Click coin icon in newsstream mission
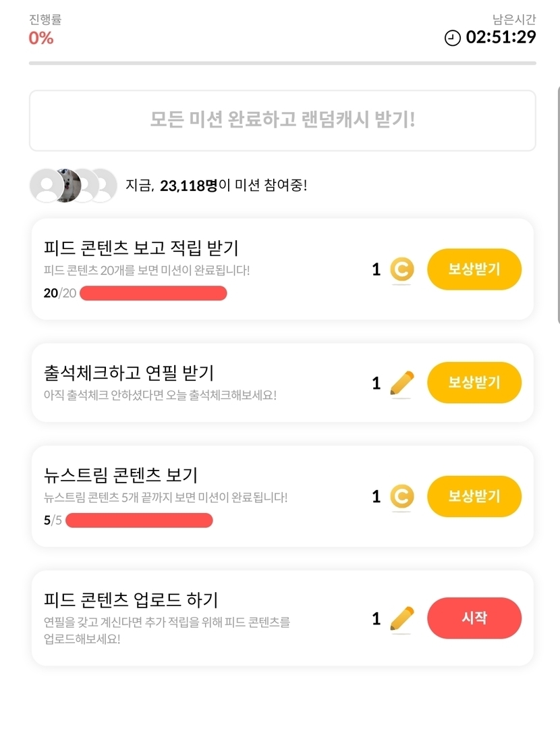Screen dimensions: 560x748 [x=402, y=498]
